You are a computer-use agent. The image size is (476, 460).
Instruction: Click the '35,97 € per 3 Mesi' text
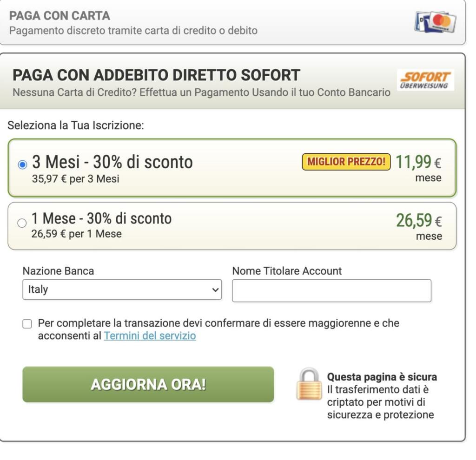75,179
